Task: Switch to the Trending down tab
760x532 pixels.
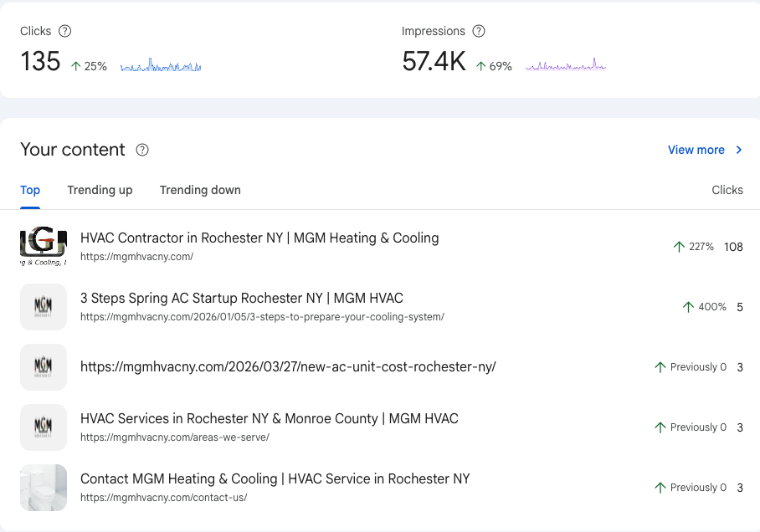Action: pyautogui.click(x=200, y=190)
